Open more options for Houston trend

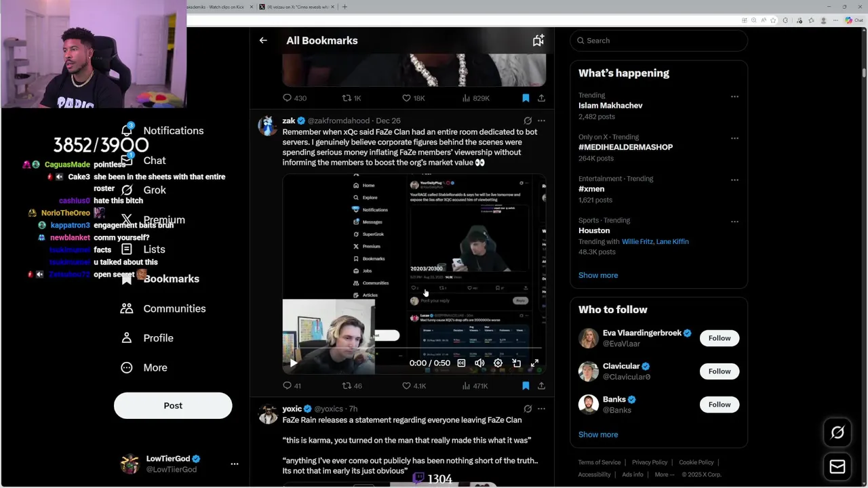point(734,221)
